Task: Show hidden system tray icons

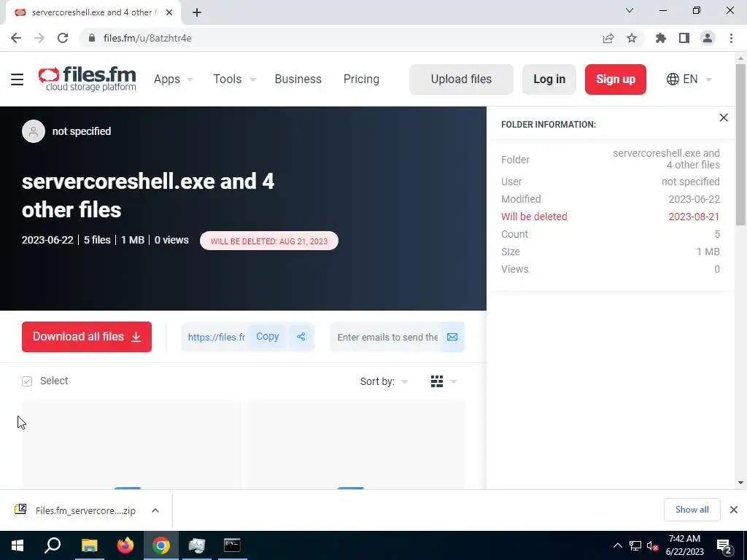Action: (x=617, y=545)
